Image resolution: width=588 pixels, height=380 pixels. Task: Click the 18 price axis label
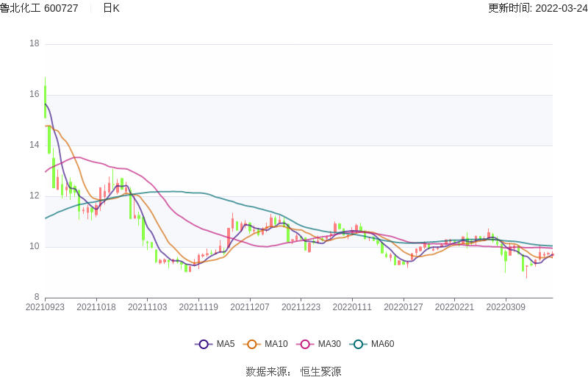pos(34,43)
